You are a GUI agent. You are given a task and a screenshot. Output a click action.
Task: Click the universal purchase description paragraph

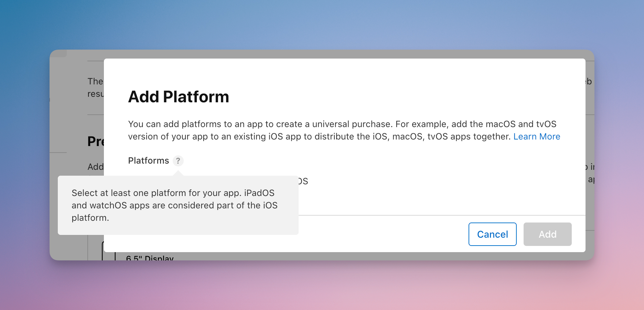coord(344,130)
